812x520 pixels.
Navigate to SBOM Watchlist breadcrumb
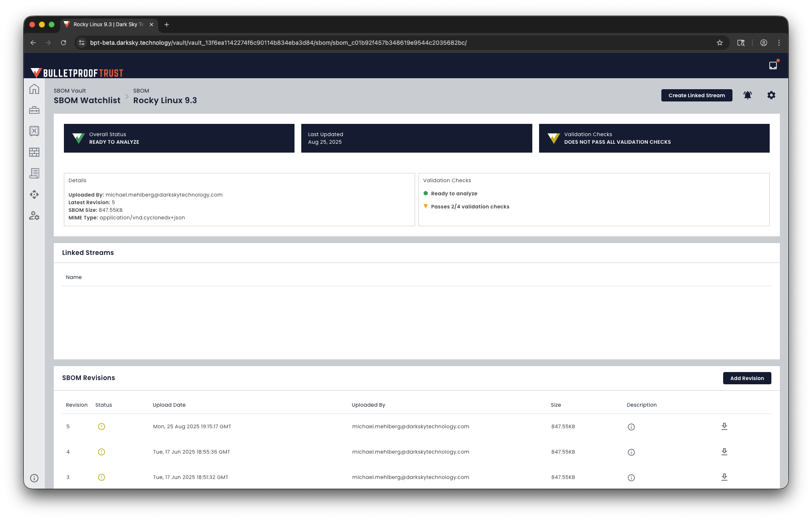pyautogui.click(x=87, y=101)
